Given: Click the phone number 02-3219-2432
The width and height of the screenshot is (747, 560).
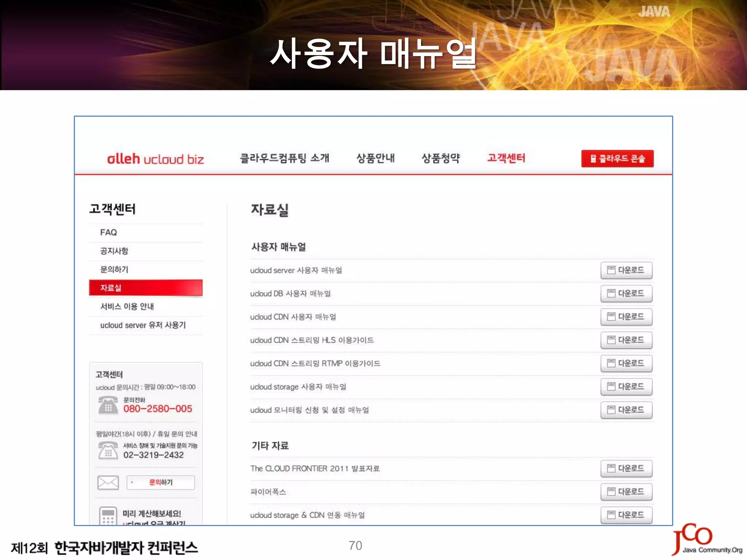Looking at the screenshot, I should click(x=154, y=455).
